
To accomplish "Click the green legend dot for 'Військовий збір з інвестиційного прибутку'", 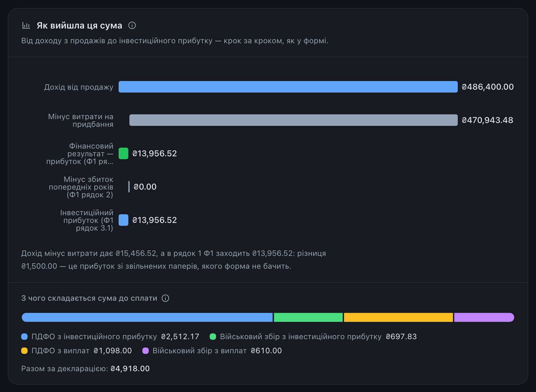I will coord(213,337).
